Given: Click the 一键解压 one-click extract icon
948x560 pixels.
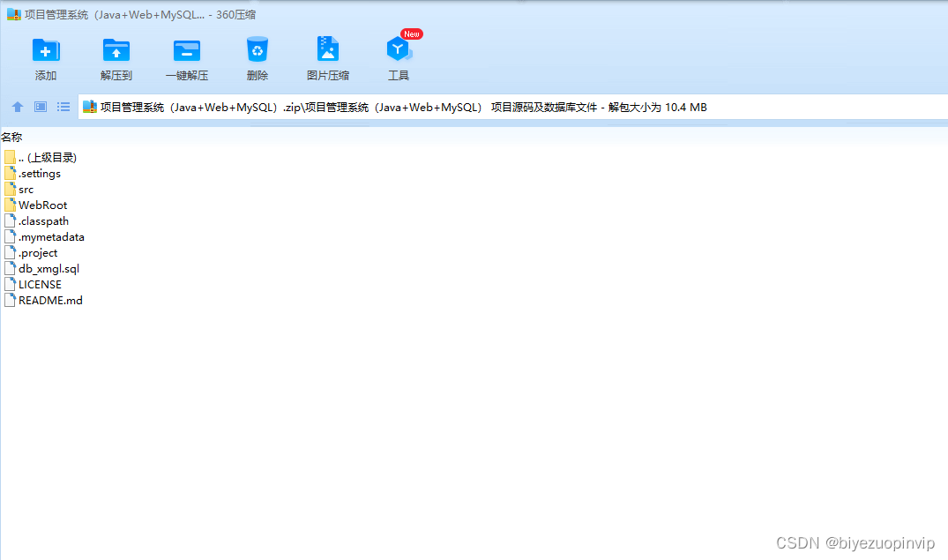Looking at the screenshot, I should (186, 56).
